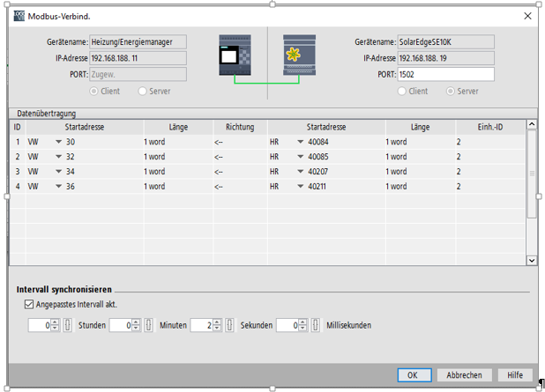Screen dimensions: 545x392
Task: Select Client radio button for Heizung/Energiemanager
Action: (x=94, y=91)
